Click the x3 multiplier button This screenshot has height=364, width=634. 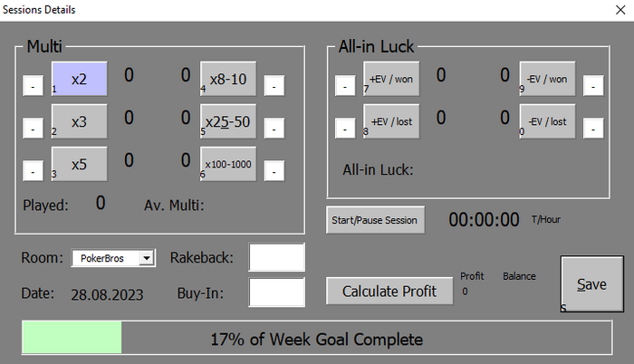point(80,121)
